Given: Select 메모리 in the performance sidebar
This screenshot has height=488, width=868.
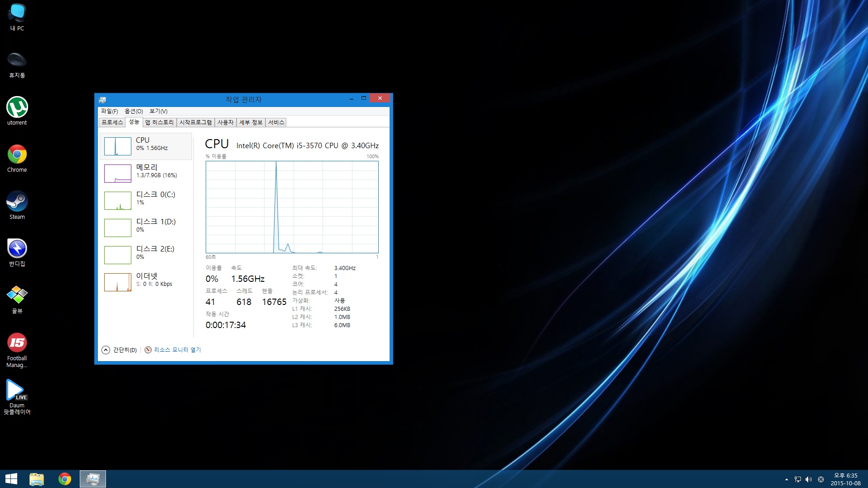Looking at the screenshot, I should point(146,173).
